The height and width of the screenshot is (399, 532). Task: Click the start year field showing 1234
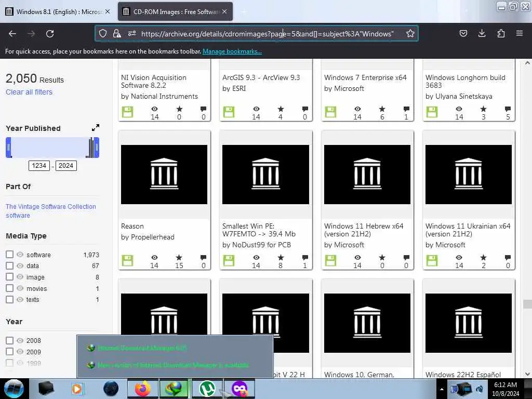39,166
